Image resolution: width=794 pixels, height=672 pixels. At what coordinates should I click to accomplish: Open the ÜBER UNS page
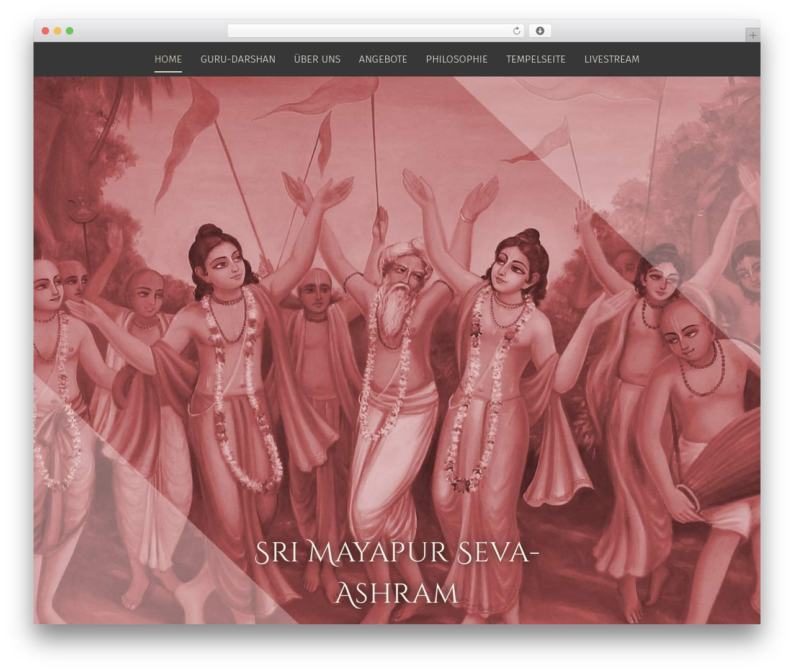coord(317,59)
